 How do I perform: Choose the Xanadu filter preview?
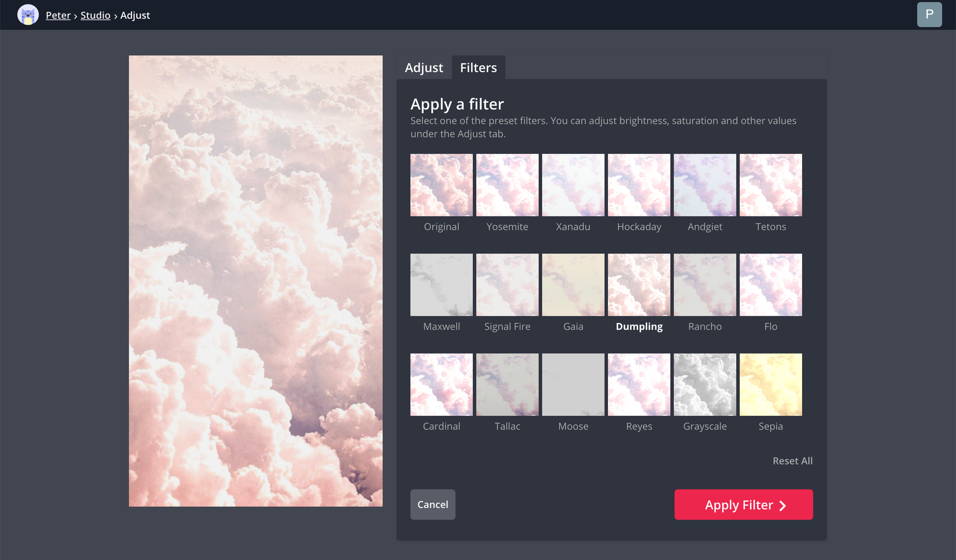coord(573,184)
